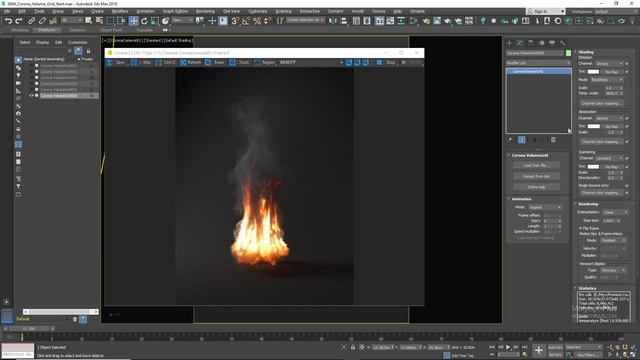The image size is (640, 360).
Task: Toggle Show end result icon under stack
Action: (x=522, y=140)
